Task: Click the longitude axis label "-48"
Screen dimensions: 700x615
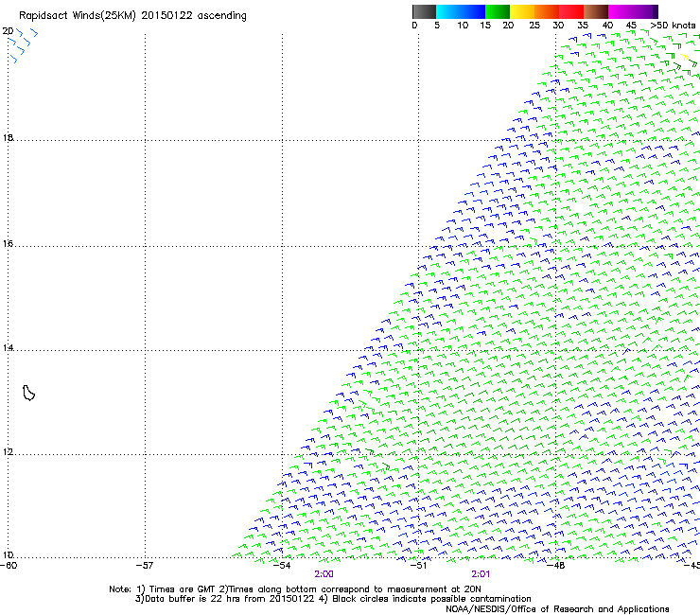Action: (x=556, y=566)
